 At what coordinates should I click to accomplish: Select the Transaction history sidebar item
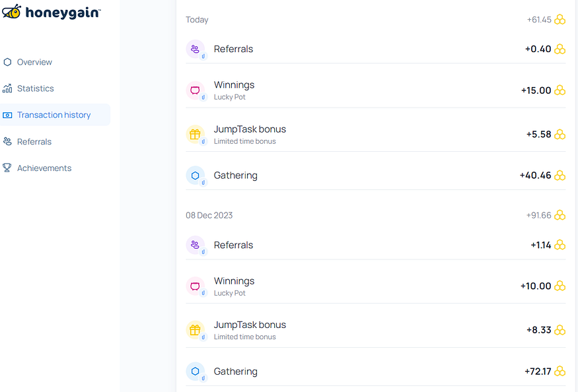point(55,115)
